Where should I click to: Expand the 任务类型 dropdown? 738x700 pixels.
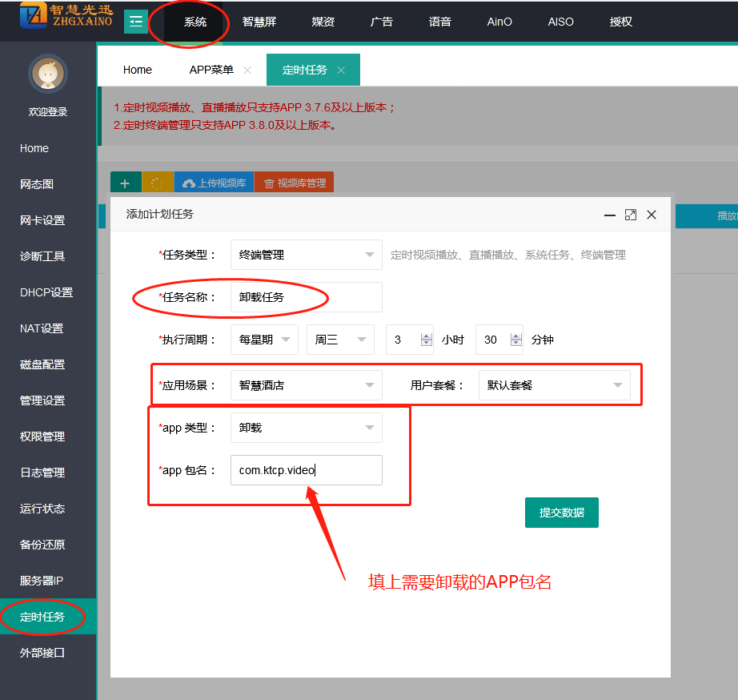[306, 255]
